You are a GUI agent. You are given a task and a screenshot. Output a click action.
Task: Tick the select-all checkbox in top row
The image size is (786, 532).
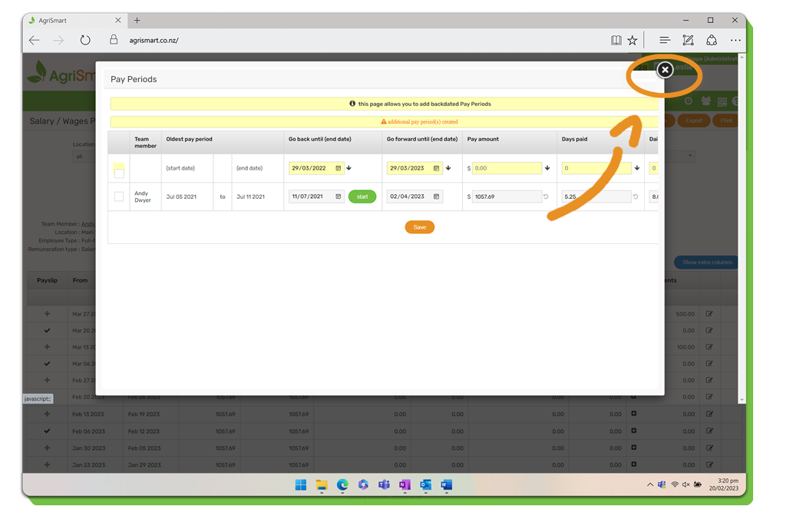[119, 173]
